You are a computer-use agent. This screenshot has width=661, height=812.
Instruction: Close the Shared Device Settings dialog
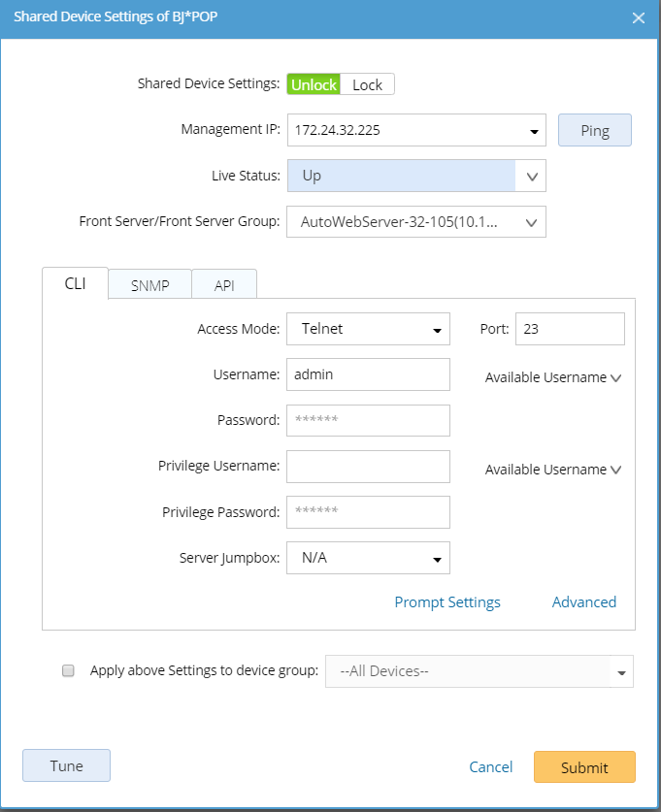click(x=638, y=17)
